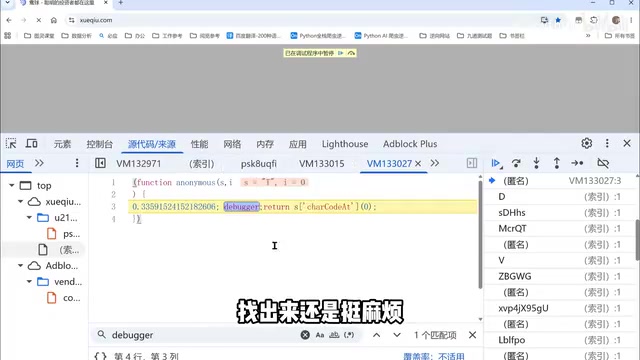640x360 pixels.
Task: Switch to the 性能 panel
Action: [200, 144]
